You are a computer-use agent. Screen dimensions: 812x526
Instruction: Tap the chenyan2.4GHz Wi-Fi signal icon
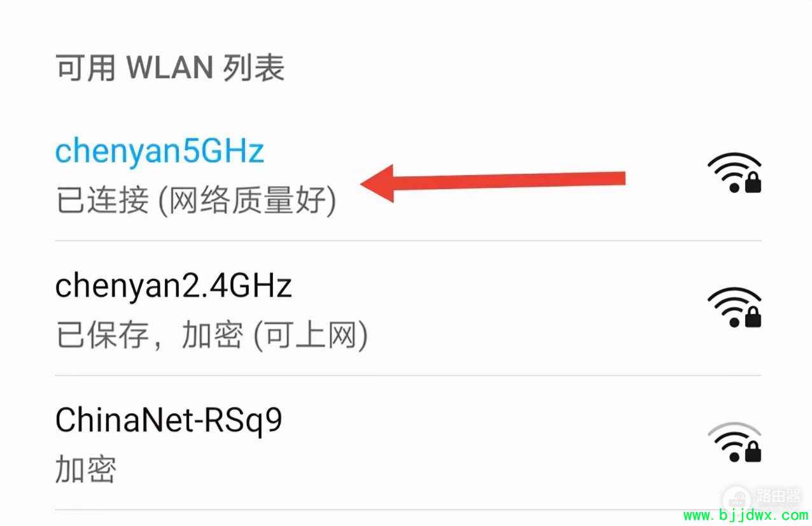734,308
